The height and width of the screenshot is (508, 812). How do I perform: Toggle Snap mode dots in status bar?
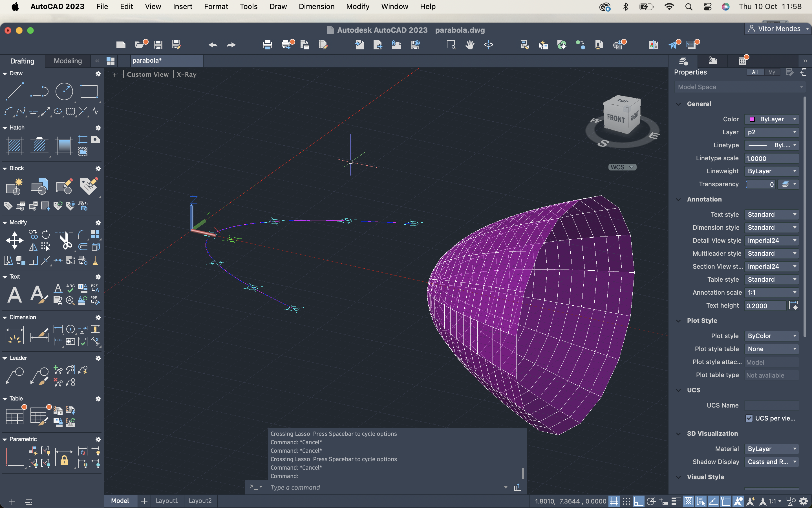(x=626, y=501)
